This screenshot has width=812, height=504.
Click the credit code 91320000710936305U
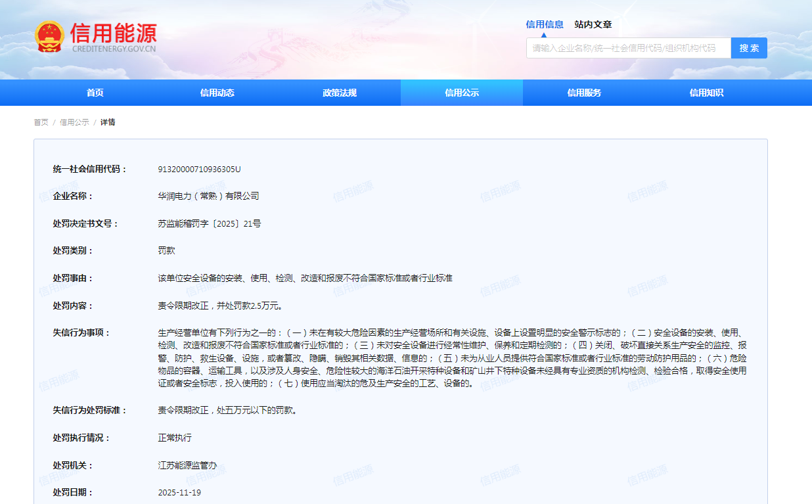[x=199, y=169]
